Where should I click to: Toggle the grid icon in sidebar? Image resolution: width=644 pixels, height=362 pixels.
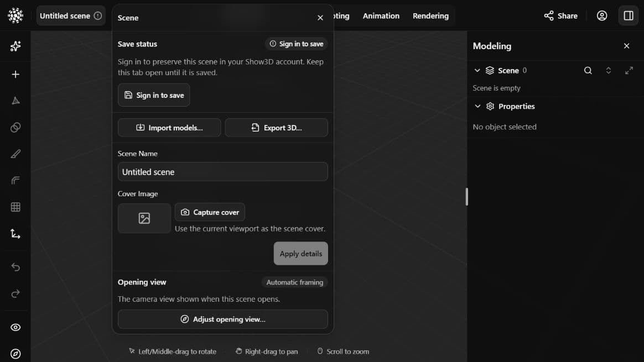point(15,207)
